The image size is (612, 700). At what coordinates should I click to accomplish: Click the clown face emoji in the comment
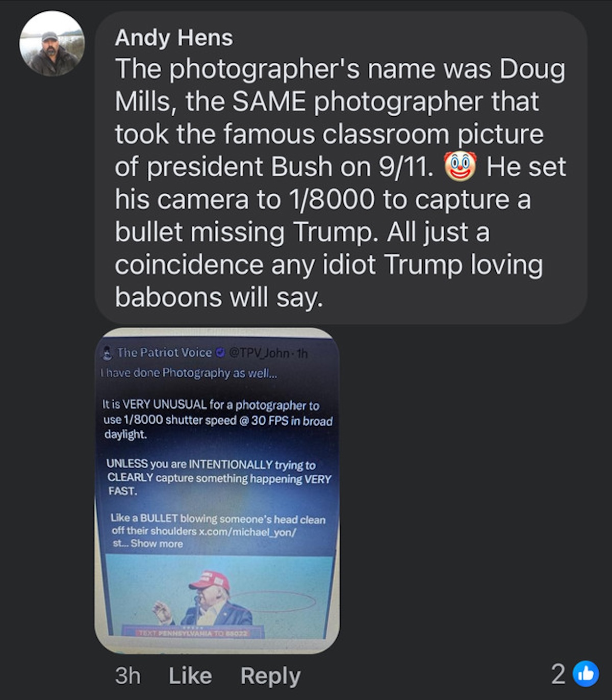pyautogui.click(x=461, y=167)
